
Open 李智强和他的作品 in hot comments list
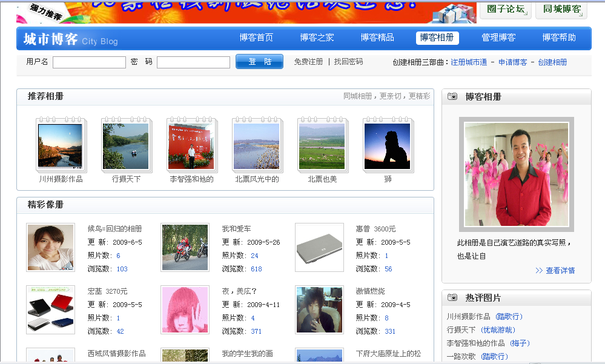pyautogui.click(x=476, y=343)
